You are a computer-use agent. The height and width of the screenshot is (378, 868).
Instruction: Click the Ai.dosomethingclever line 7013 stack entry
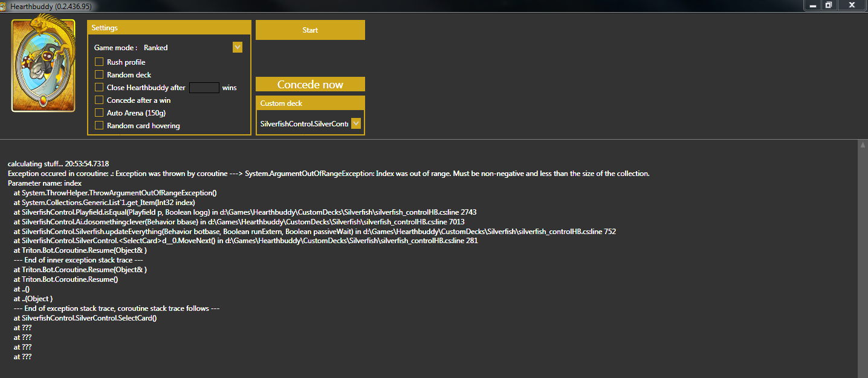click(x=239, y=222)
